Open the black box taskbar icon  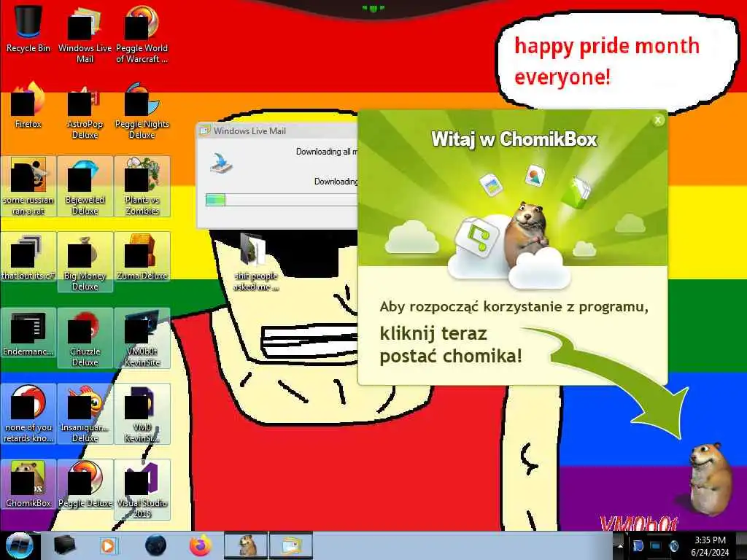coord(64,545)
